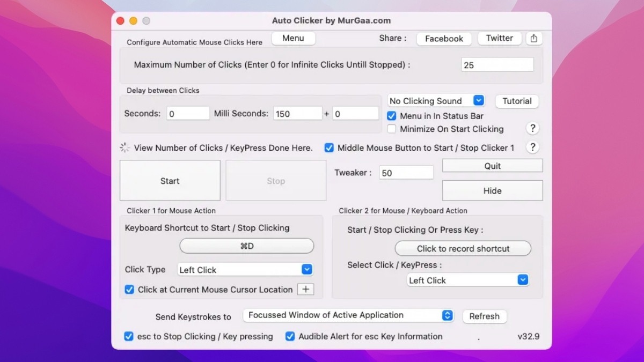Toggle esc to Stop Clicking / Key pressing
This screenshot has height=362, width=644.
click(129, 336)
